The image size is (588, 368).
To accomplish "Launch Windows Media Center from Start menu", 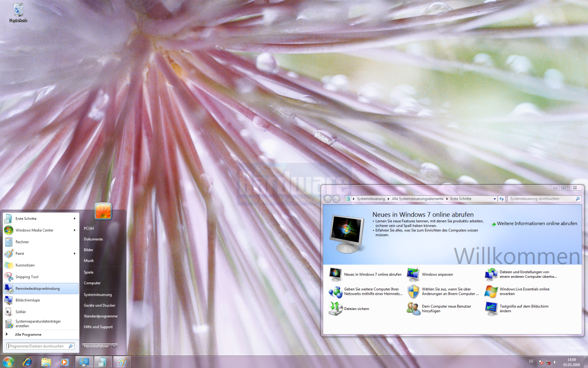I will click(40, 230).
